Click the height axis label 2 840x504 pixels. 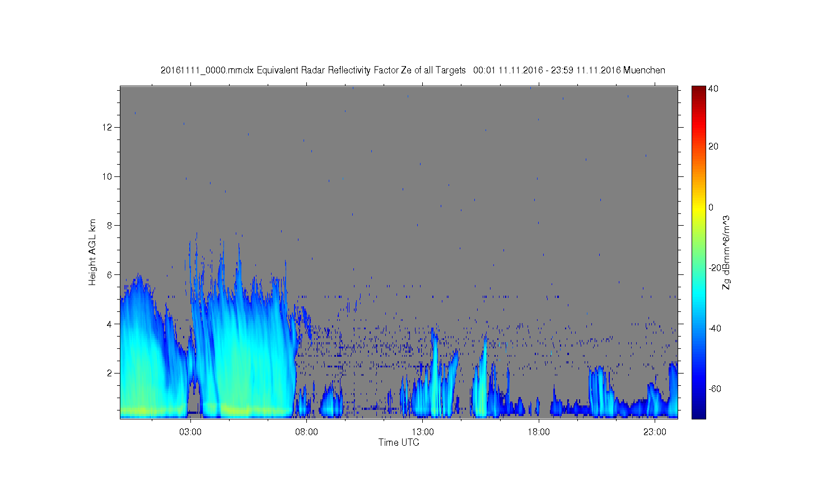click(110, 373)
